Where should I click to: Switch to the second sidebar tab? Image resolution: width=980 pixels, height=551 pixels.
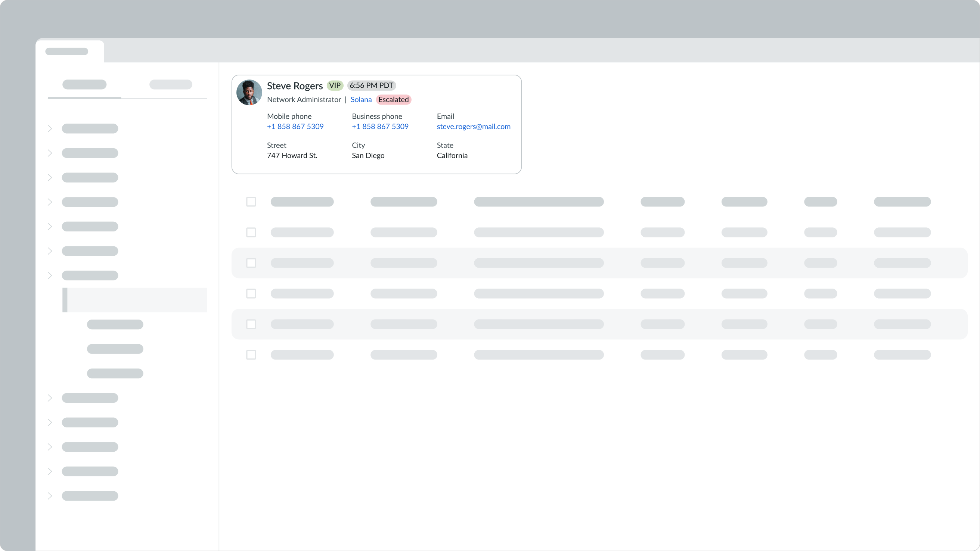click(x=170, y=85)
